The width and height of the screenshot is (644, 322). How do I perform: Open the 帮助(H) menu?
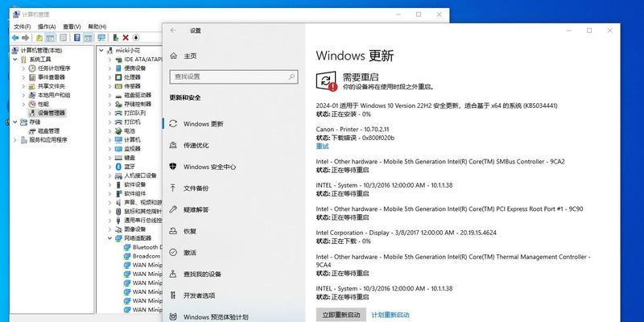[97, 27]
